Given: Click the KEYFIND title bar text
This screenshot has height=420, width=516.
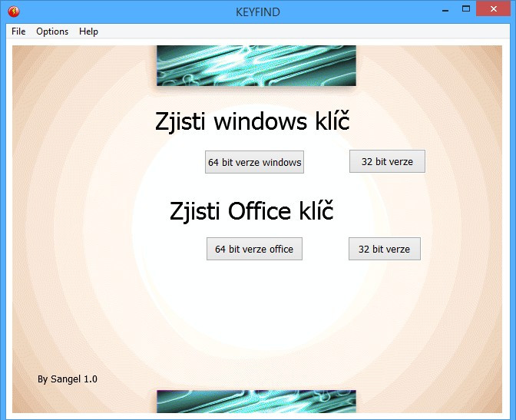Looking at the screenshot, I should pos(258,12).
